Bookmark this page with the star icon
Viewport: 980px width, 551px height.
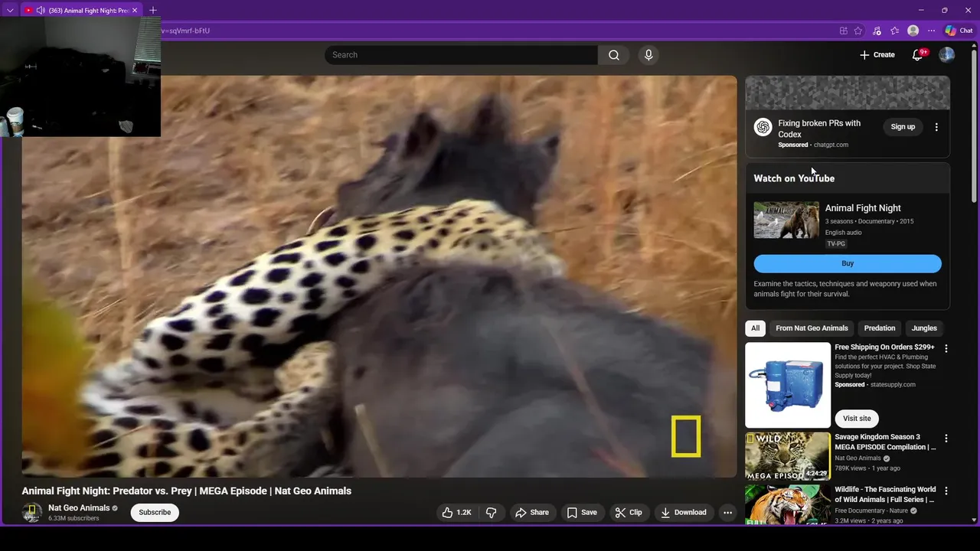coord(858,31)
